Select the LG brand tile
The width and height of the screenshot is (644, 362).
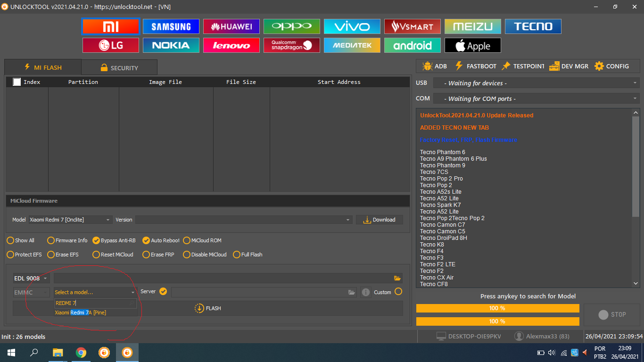(111, 45)
